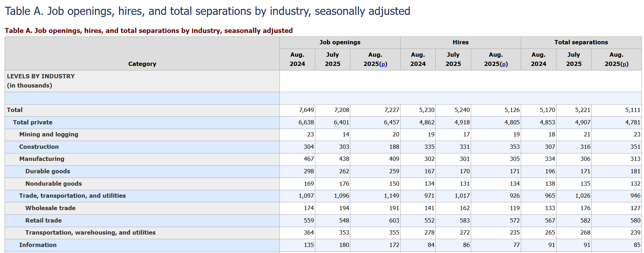Click the page heading 'Table A. Job openings'
Image resolution: width=644 pixels, height=253 pixels.
click(x=207, y=11)
